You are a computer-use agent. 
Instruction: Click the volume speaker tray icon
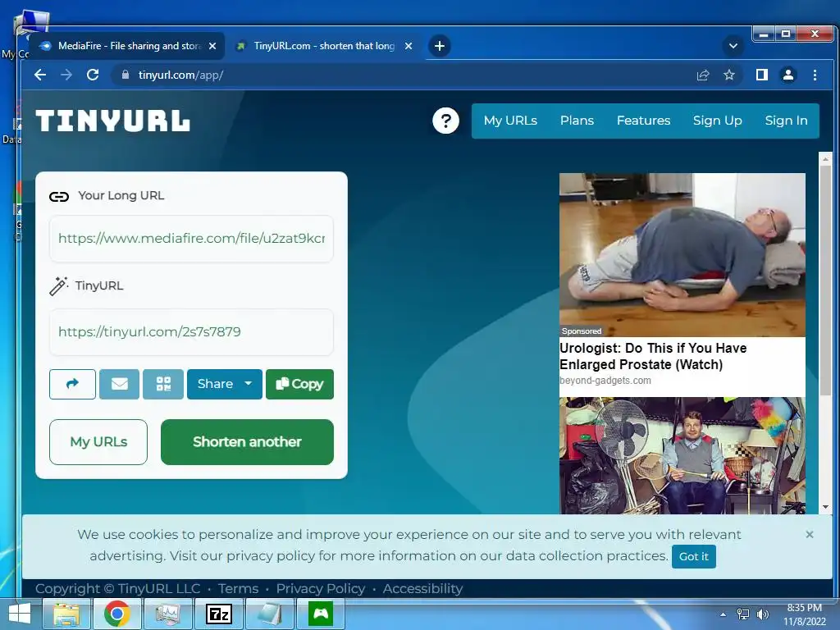click(762, 614)
